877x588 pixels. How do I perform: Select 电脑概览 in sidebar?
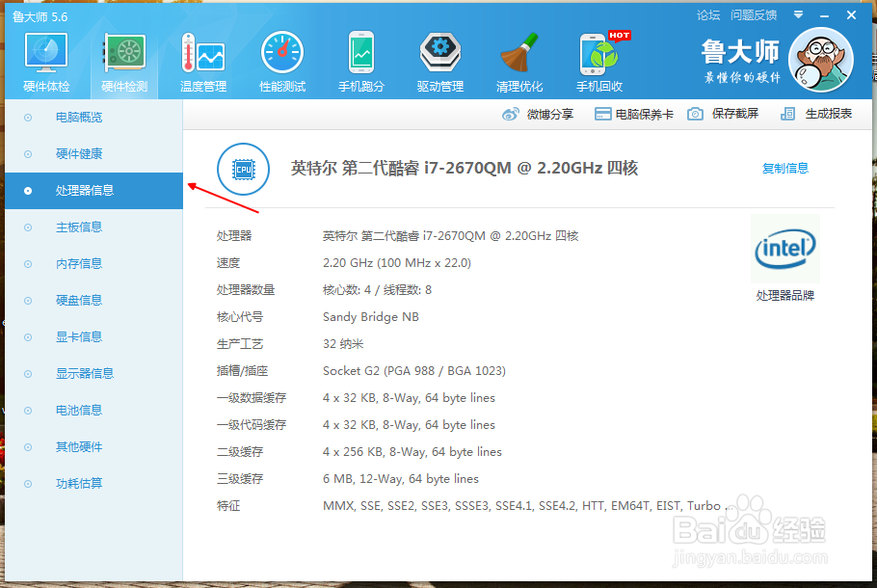(x=94, y=118)
